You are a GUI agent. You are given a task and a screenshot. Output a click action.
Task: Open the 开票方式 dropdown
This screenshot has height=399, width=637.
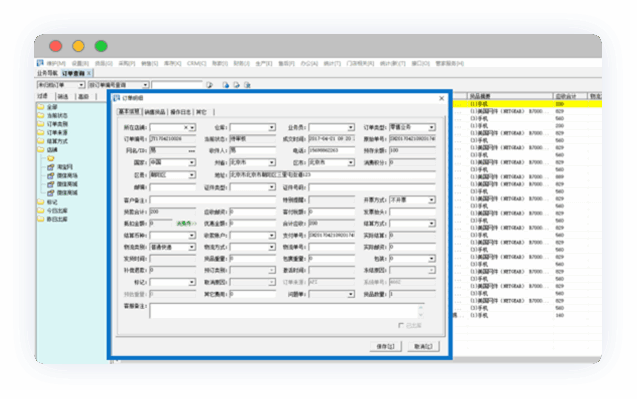431,200
